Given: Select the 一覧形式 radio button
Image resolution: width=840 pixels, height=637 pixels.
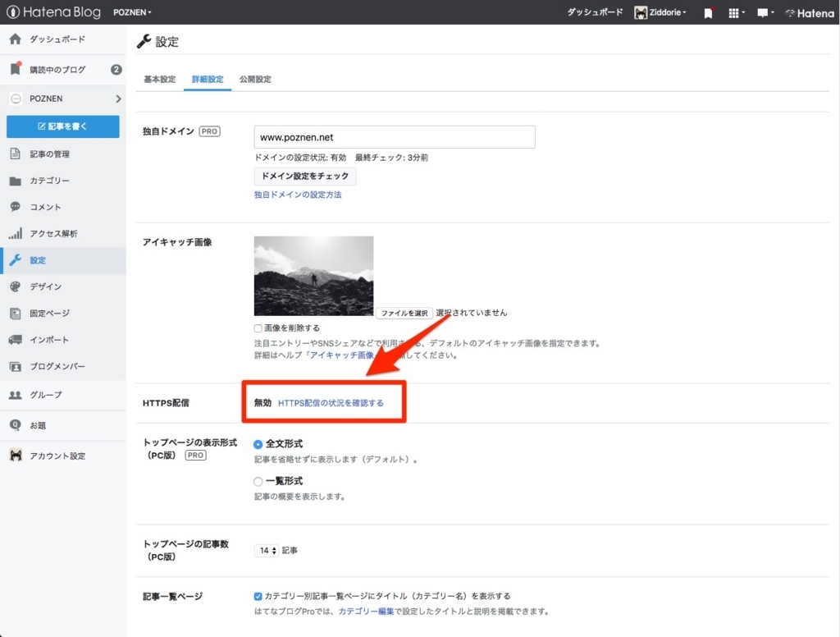Looking at the screenshot, I should coord(258,480).
